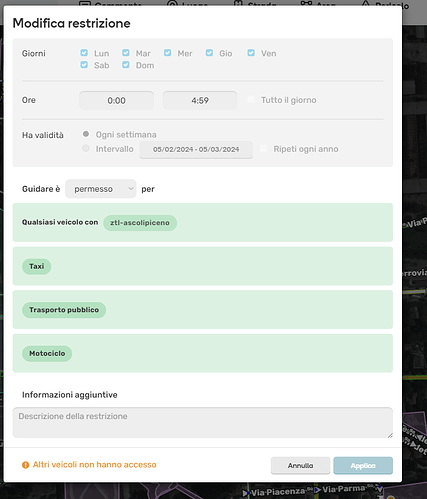The image size is (427, 499).
Task: Toggle the Sab day checkbox
Action: click(x=84, y=65)
